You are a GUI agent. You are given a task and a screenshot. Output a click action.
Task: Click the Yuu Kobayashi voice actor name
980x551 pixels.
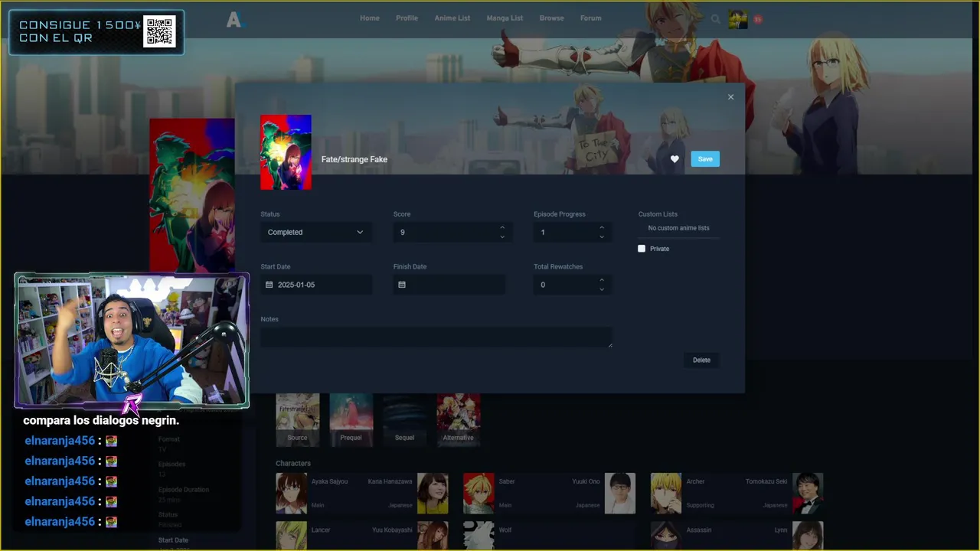pyautogui.click(x=392, y=530)
